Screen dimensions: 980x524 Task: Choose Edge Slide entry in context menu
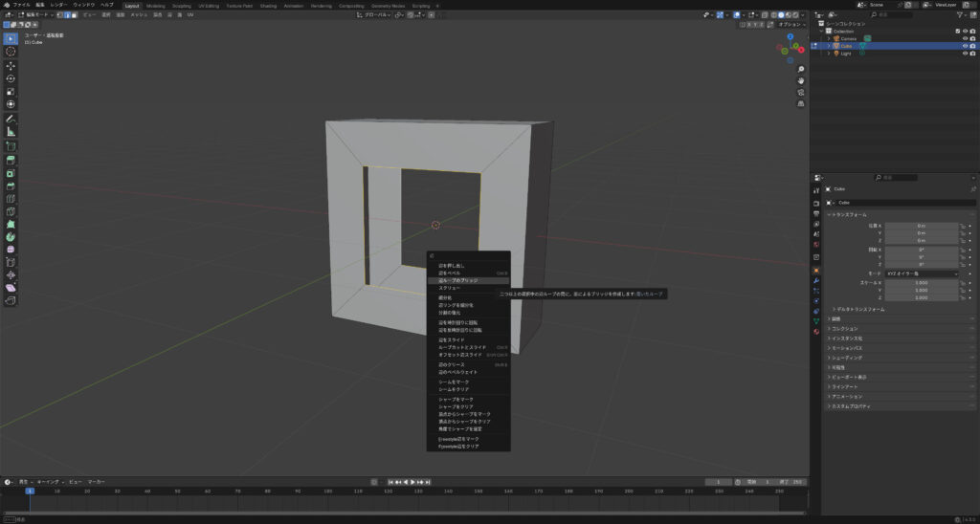coord(468,339)
